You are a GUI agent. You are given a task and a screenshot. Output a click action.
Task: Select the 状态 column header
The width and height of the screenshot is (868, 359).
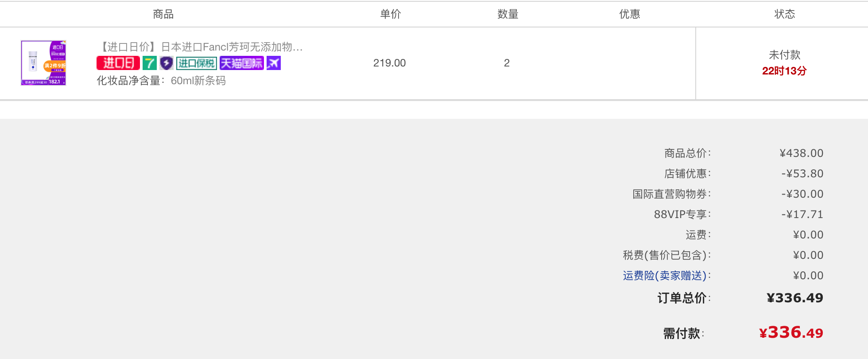(x=785, y=14)
